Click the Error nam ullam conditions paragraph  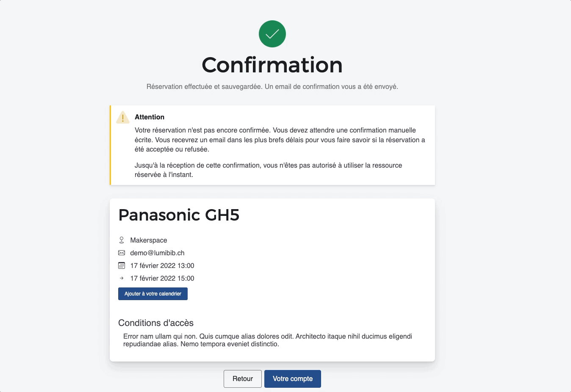[x=268, y=340]
